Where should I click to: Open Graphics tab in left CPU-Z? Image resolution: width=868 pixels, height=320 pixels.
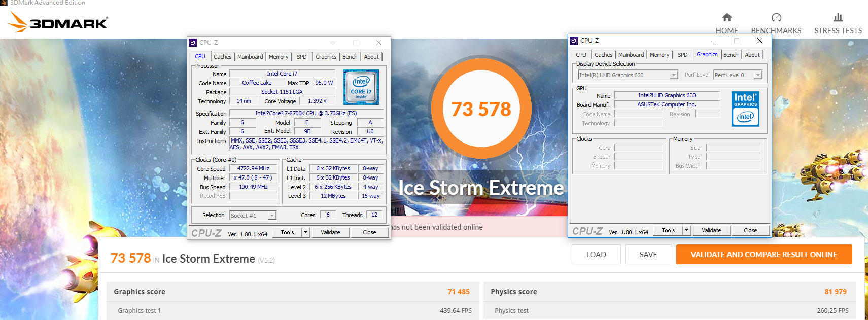pyautogui.click(x=326, y=57)
